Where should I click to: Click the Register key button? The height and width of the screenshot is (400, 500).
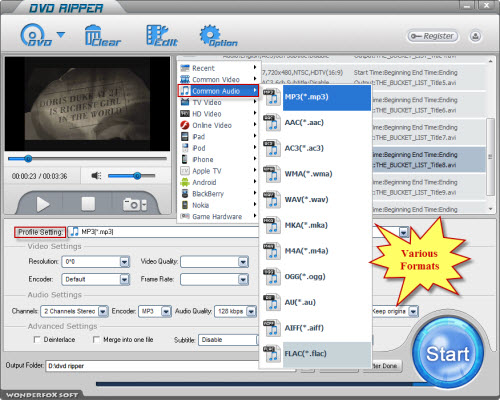click(433, 36)
